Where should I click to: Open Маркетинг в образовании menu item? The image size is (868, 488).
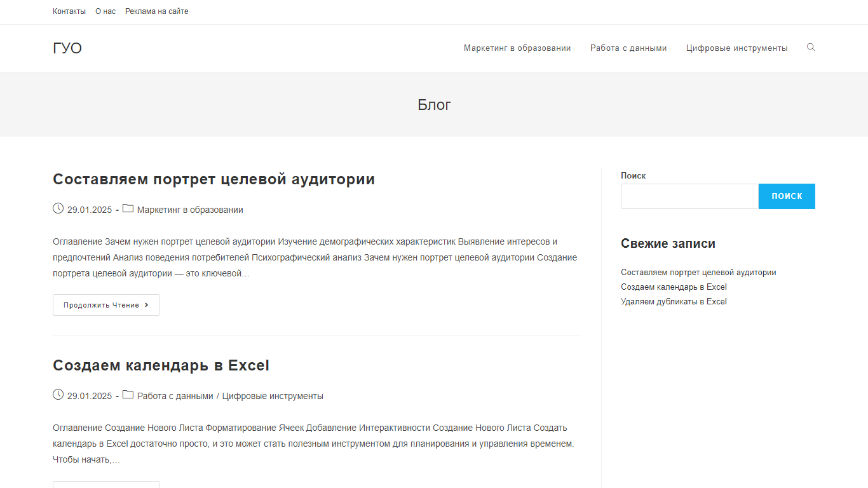(517, 48)
